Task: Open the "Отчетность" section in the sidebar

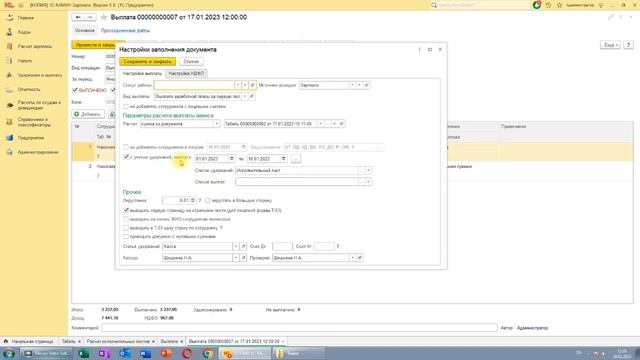Action: [29, 89]
